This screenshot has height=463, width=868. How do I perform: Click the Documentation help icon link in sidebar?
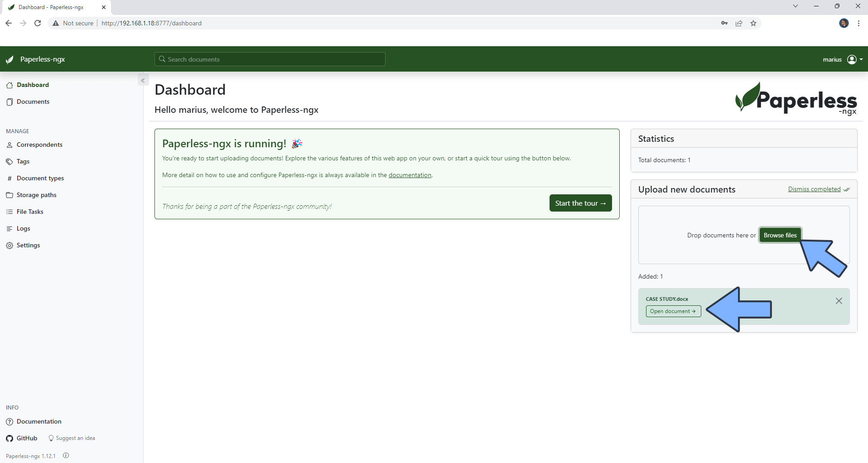pos(10,422)
